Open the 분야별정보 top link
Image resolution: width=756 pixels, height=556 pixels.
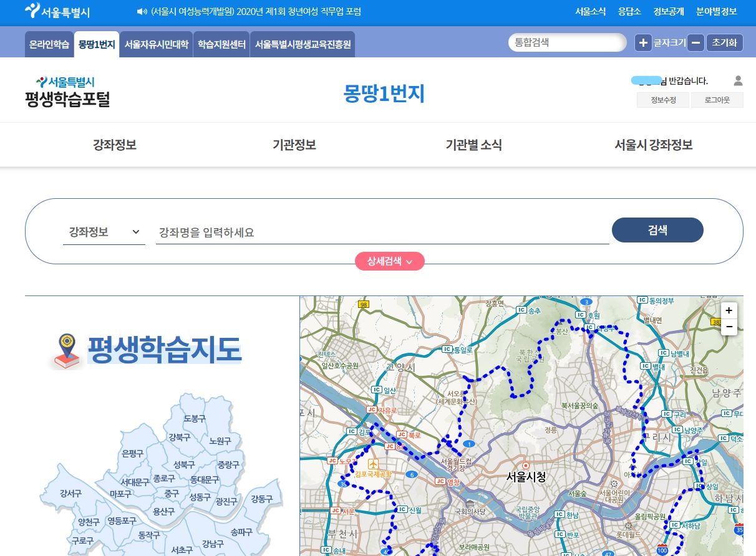click(716, 11)
